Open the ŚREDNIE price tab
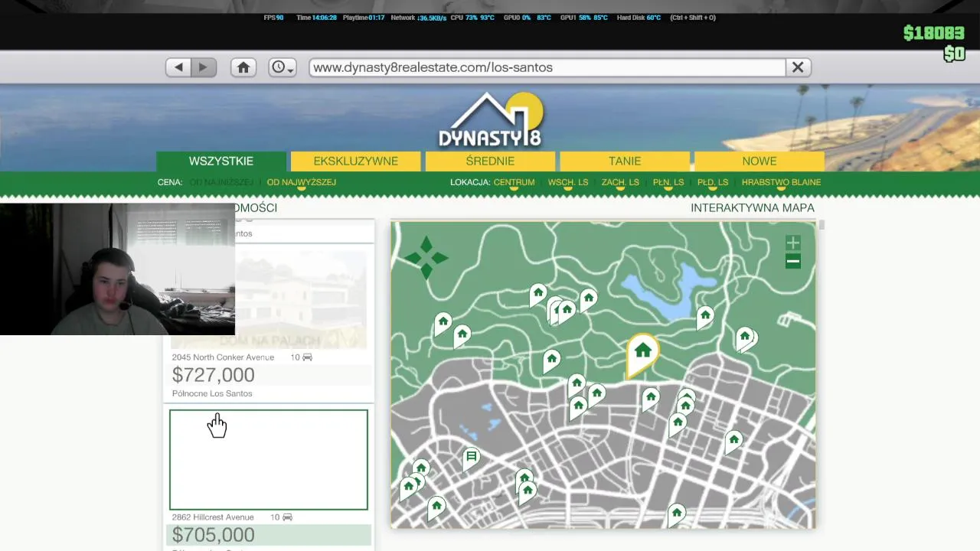Image resolution: width=980 pixels, height=551 pixels. pyautogui.click(x=490, y=161)
